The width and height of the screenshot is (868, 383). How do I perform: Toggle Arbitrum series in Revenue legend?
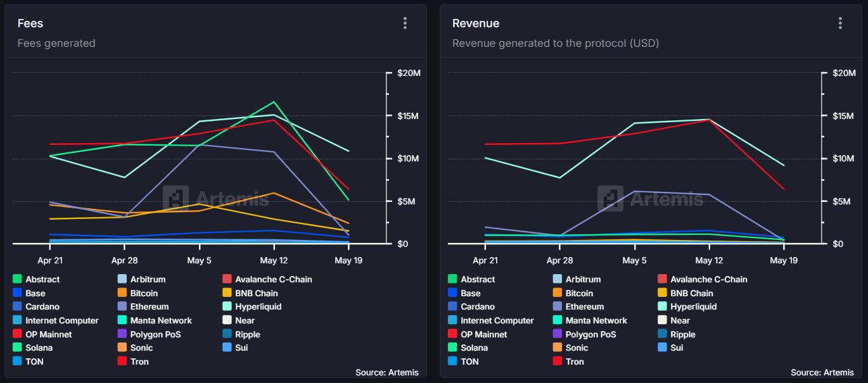pos(577,279)
